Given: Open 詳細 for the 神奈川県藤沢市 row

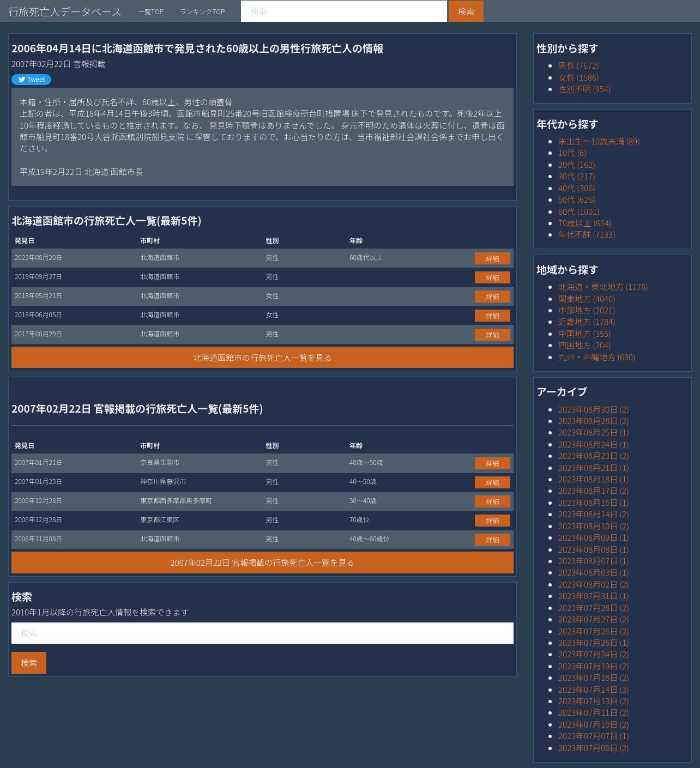Looking at the screenshot, I should [492, 482].
